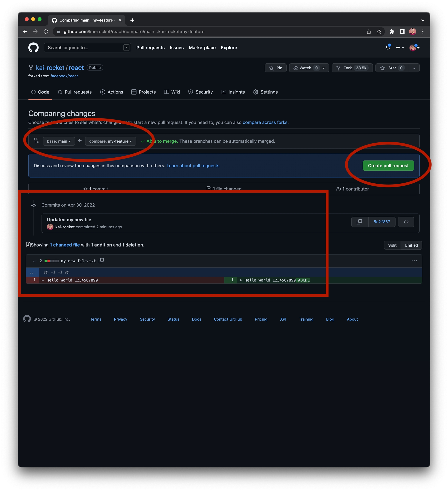The height and width of the screenshot is (491, 448).
Task: Open the compare across forks link
Action: coord(265,122)
